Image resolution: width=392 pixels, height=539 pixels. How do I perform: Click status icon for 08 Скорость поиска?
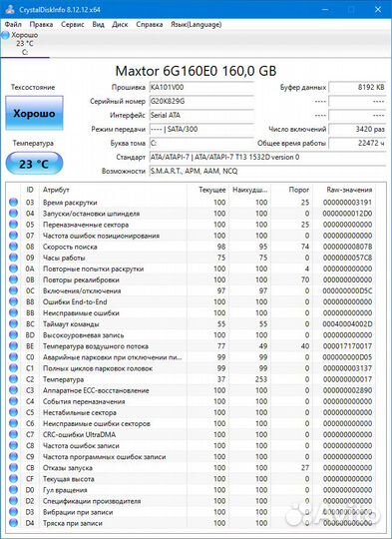13,247
